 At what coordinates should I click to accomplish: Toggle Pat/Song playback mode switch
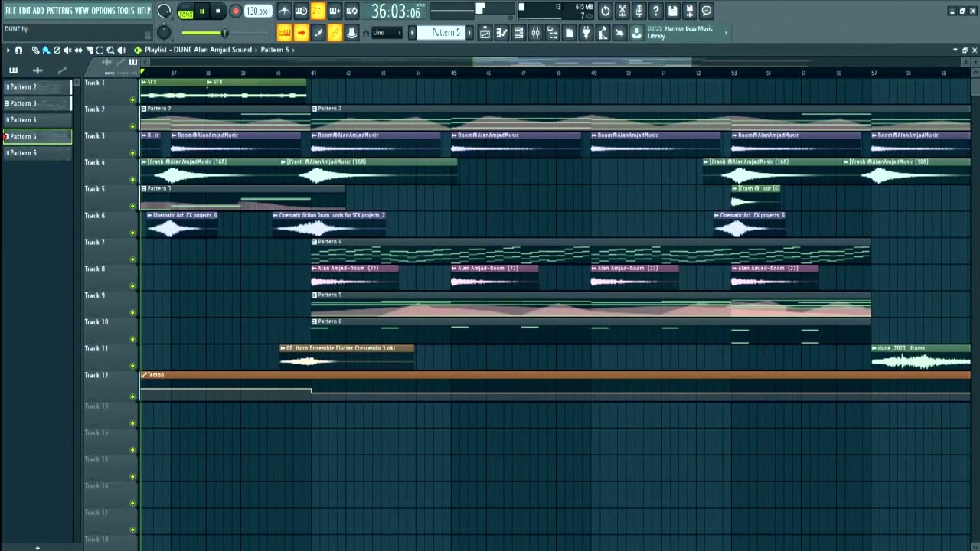pyautogui.click(x=185, y=11)
